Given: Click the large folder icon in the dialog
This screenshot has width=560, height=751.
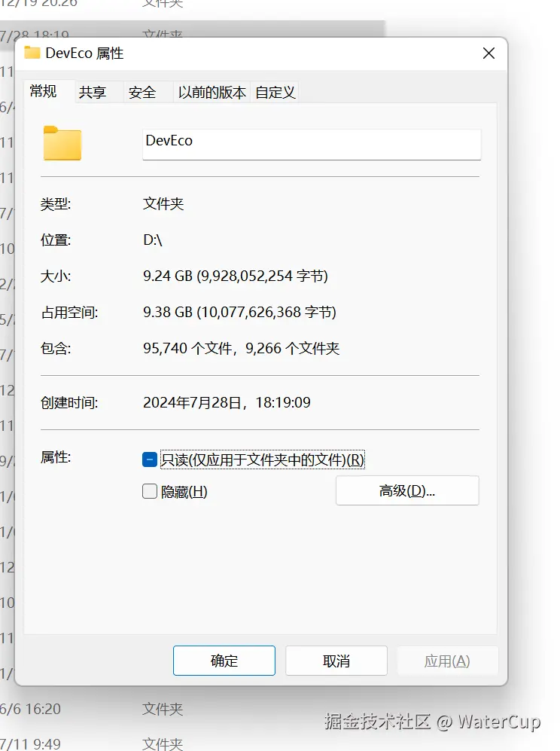Looking at the screenshot, I should click(62, 143).
